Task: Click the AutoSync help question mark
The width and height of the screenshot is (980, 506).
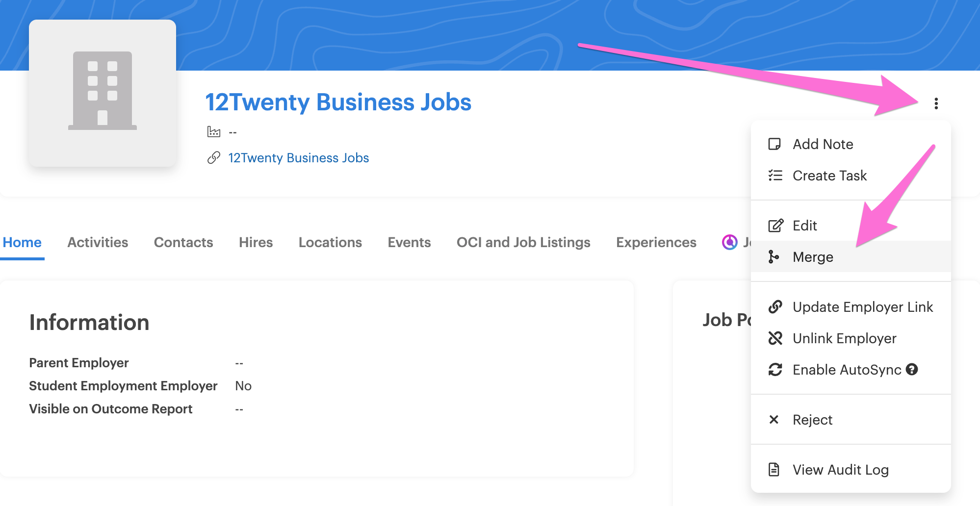Action: (912, 369)
